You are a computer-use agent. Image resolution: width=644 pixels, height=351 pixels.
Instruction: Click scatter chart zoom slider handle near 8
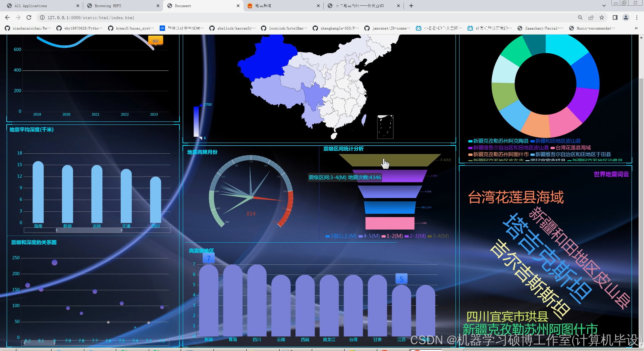pyautogui.click(x=54, y=343)
